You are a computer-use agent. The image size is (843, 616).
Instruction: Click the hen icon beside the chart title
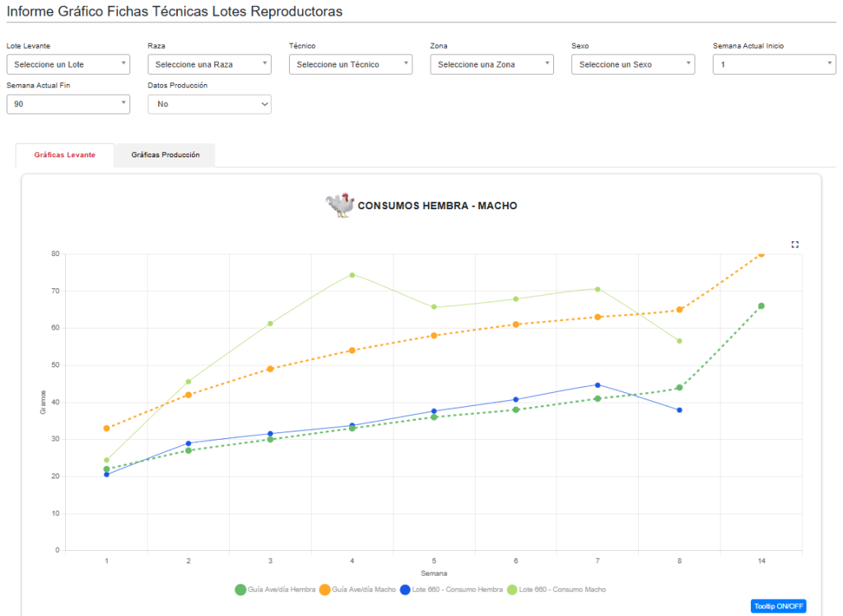tap(340, 205)
